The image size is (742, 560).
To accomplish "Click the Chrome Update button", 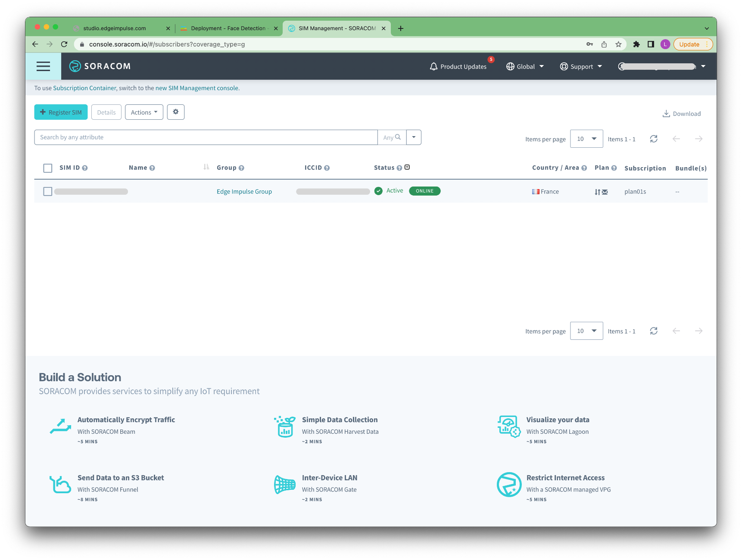I will coord(692,44).
